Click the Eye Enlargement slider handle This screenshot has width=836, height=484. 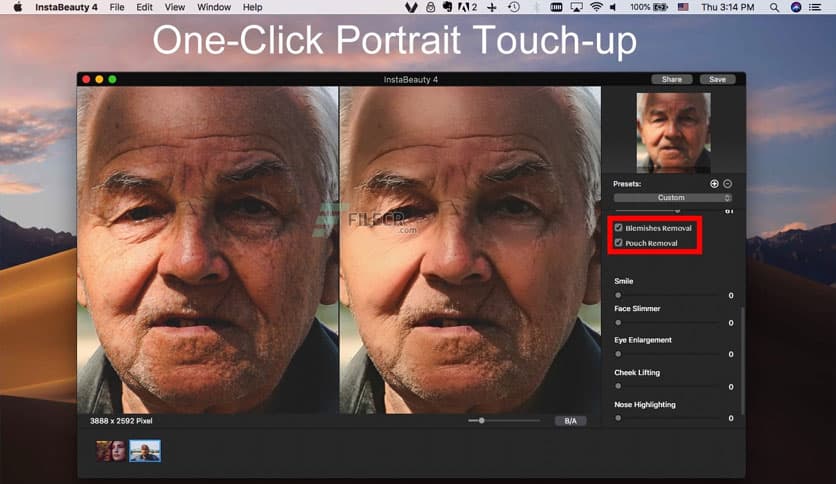pos(618,354)
